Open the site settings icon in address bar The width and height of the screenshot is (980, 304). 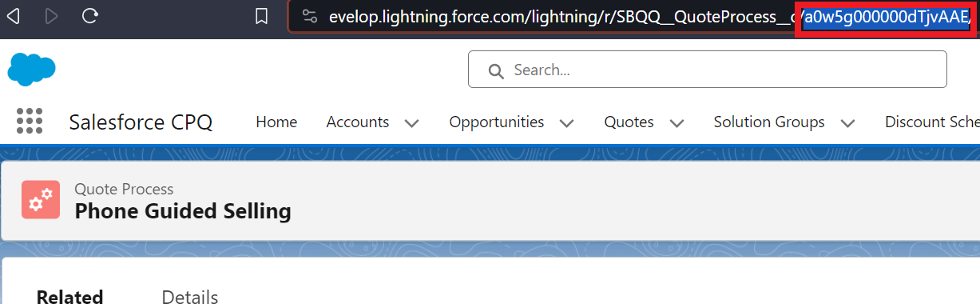(x=309, y=16)
